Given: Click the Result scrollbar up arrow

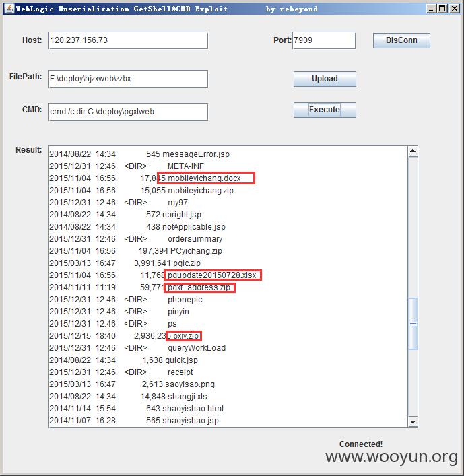Looking at the screenshot, I should pyautogui.click(x=413, y=151).
